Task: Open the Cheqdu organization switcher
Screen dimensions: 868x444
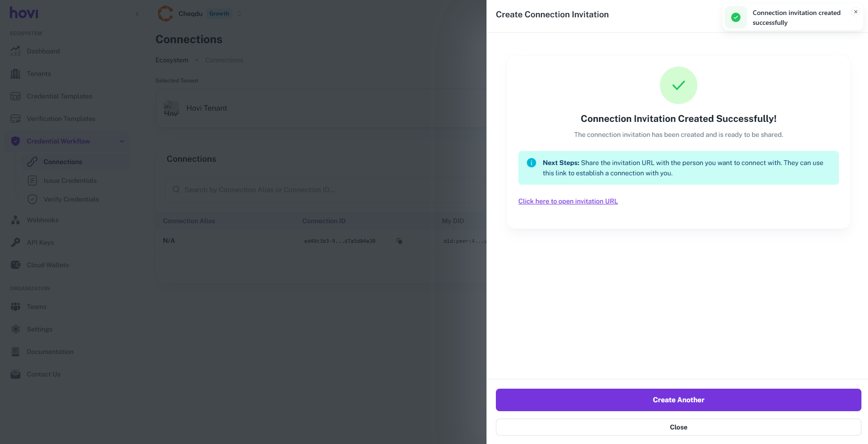Action: [x=239, y=14]
